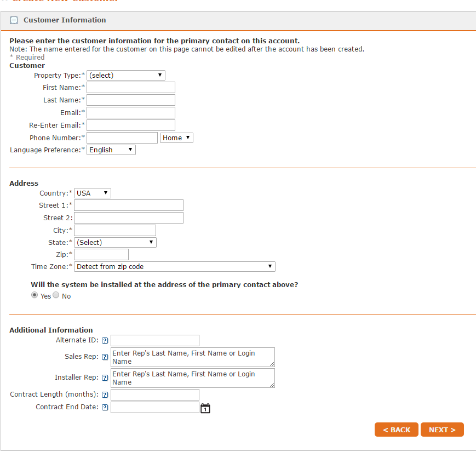Expand the Language Preference dropdown

point(111,150)
